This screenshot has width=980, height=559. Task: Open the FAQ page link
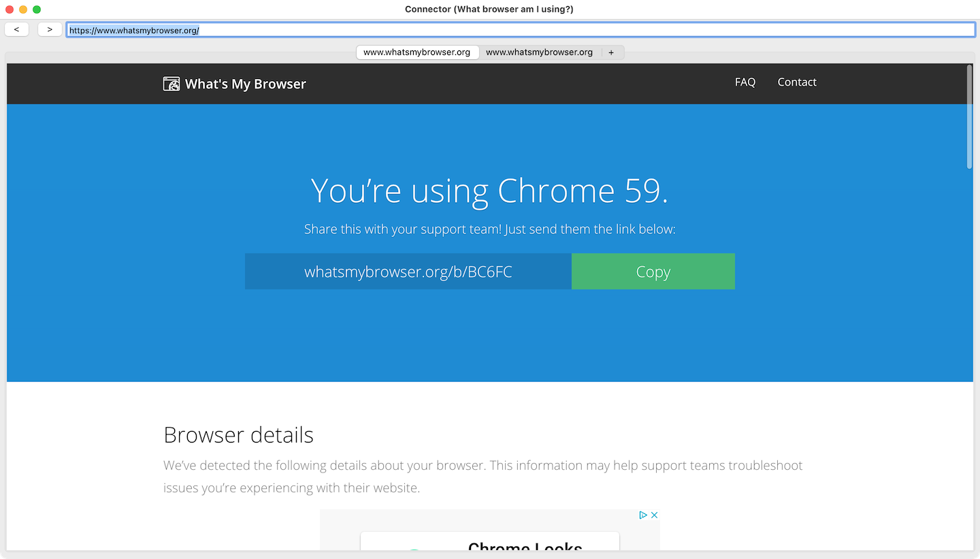745,82
